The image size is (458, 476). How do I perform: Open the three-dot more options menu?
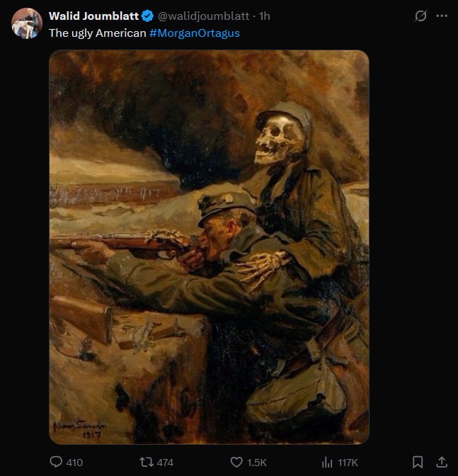click(442, 16)
